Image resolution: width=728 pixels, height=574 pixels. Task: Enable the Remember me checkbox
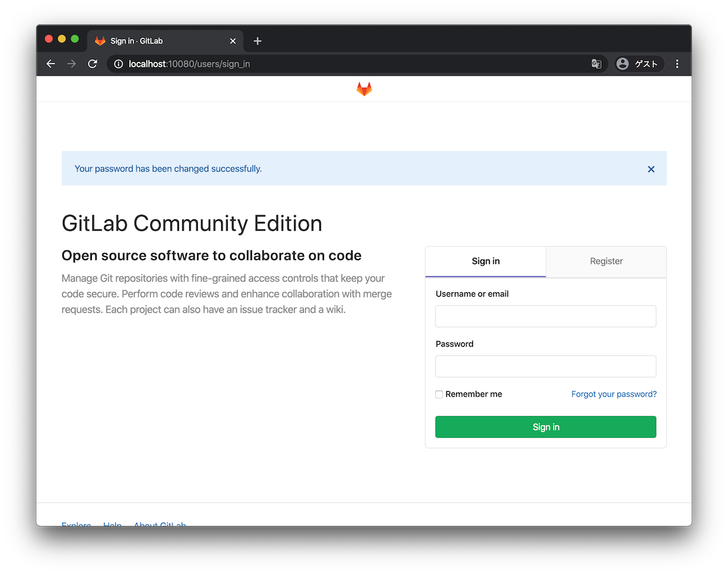tap(438, 394)
